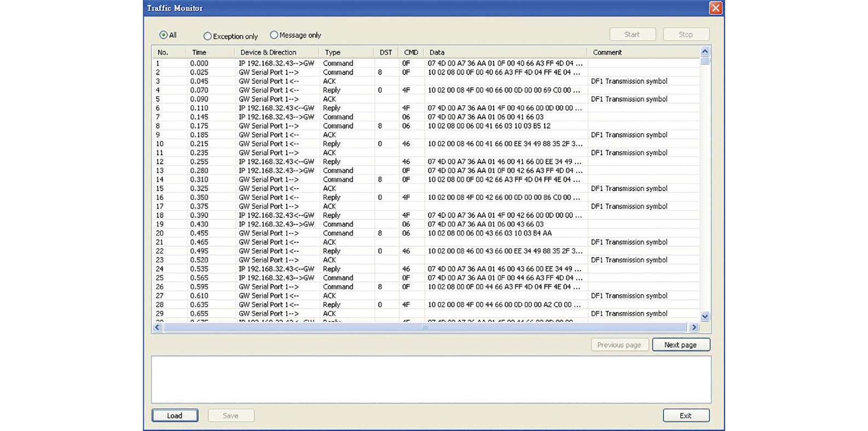Screen dimensions: 868x431
Task: Sort by the Time column header
Action: coord(199,53)
